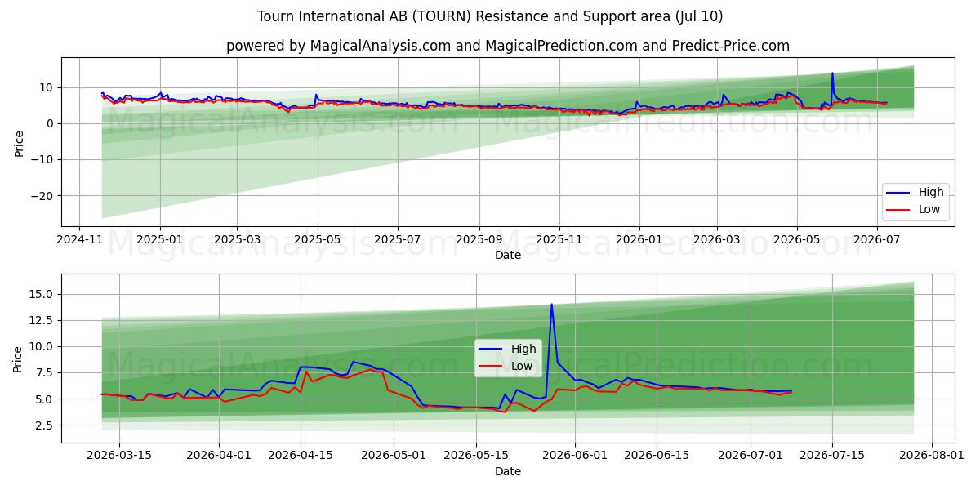Click the 2026-07-01 tick label

coord(751,455)
